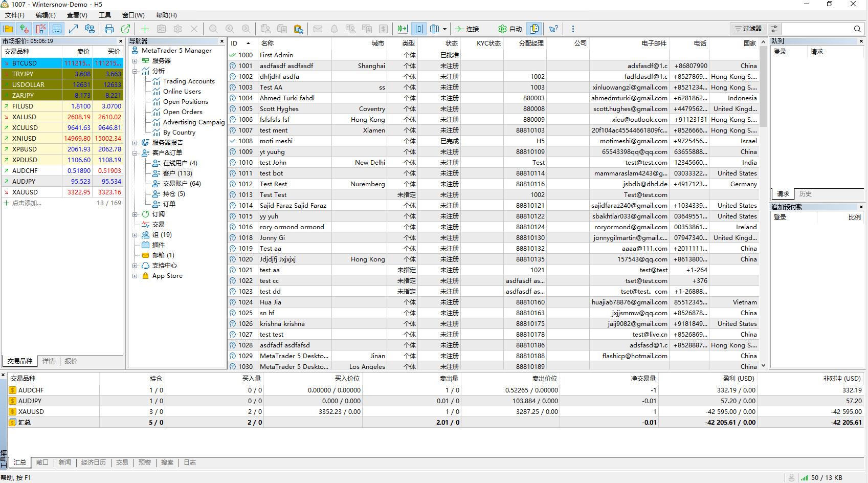This screenshot has height=483, width=868.
Task: Click the question icon beside client 1001
Action: click(233, 65)
